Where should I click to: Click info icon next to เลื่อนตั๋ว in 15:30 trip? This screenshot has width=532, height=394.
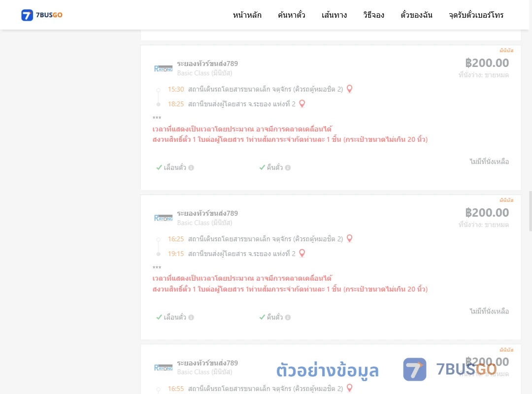click(x=191, y=167)
